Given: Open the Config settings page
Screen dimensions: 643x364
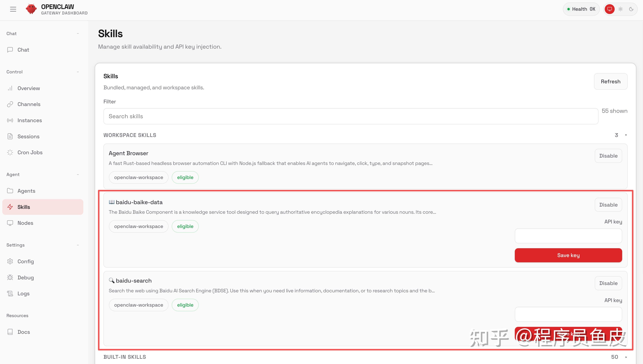Looking at the screenshot, I should click(x=26, y=262).
